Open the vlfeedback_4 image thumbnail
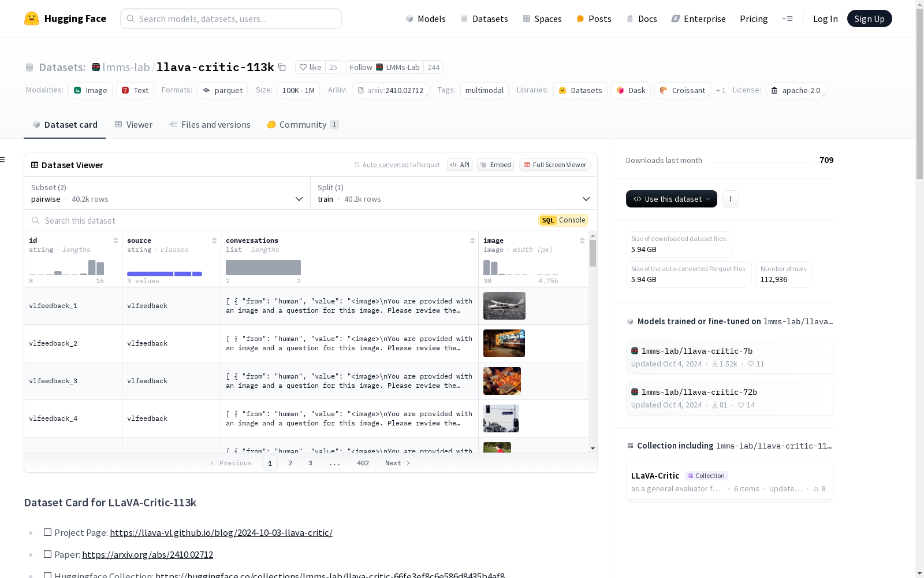Image resolution: width=924 pixels, height=578 pixels. [501, 418]
